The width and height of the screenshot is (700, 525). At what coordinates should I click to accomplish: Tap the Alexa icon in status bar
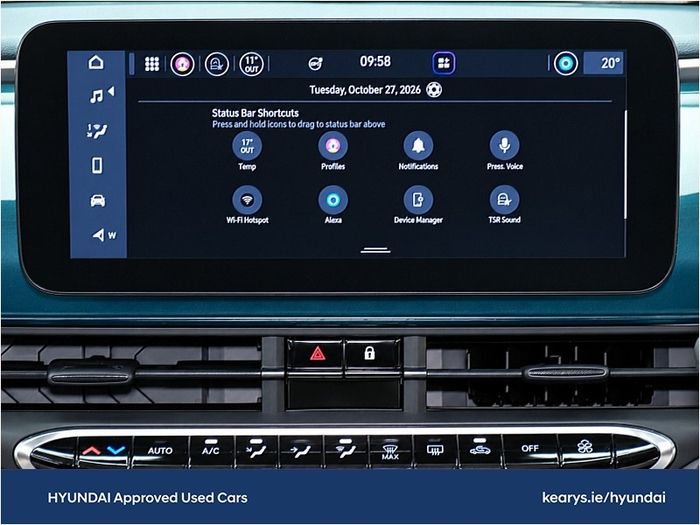pos(566,63)
